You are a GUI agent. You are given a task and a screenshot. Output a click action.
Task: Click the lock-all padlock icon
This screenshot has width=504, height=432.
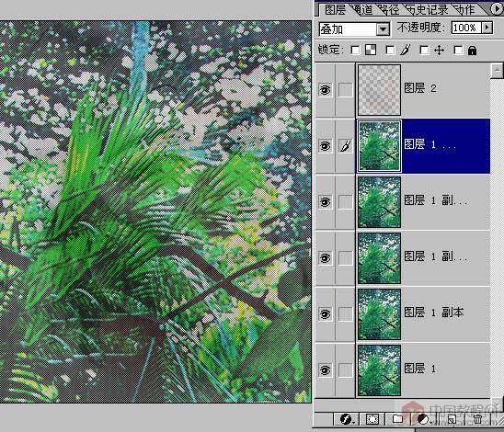[x=472, y=51]
